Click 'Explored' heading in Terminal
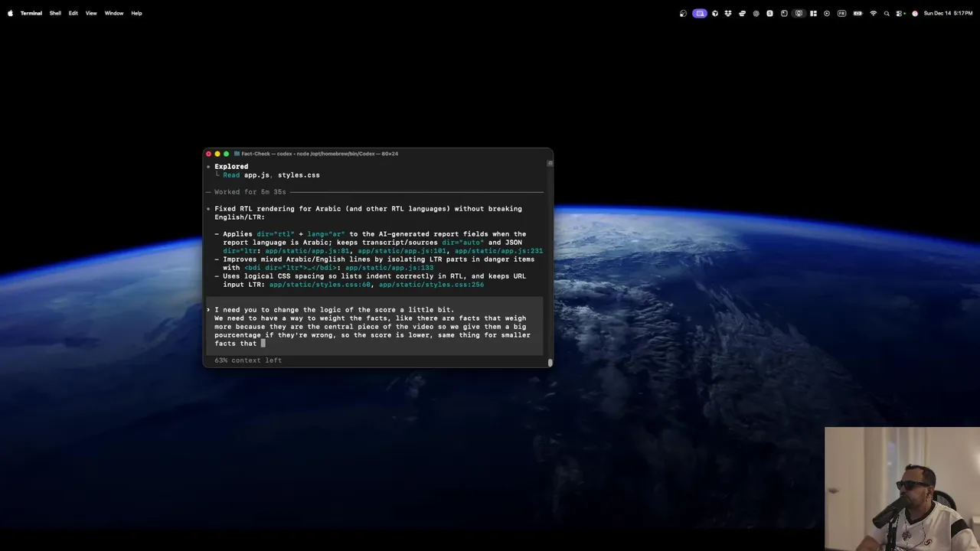This screenshot has height=551, width=980. coord(231,166)
